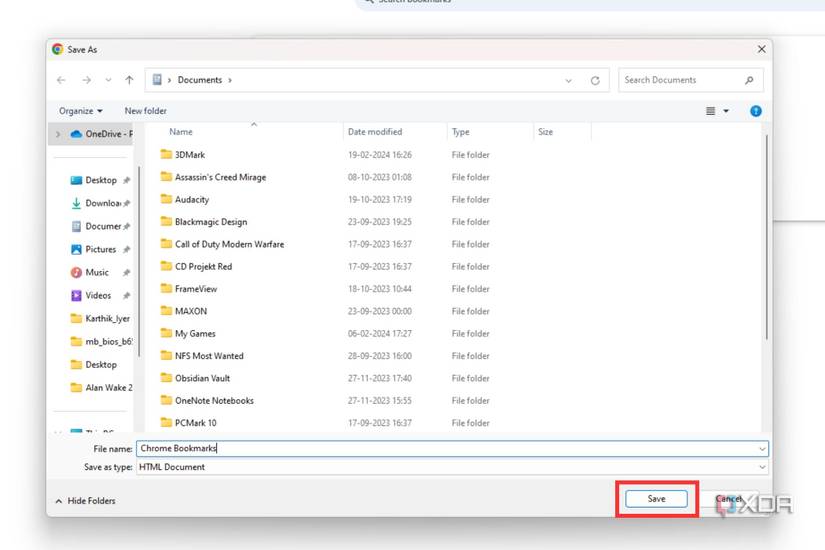Open Help with the blue icon
This screenshot has width=825, height=550.
tap(756, 111)
